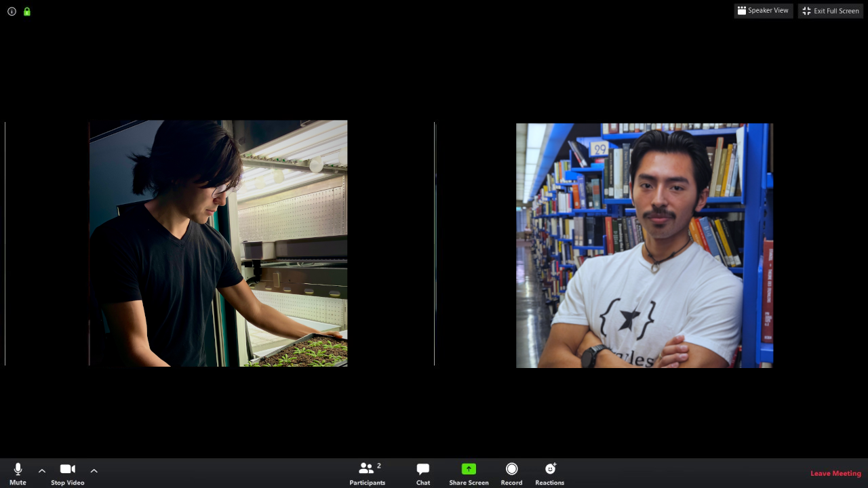Select the Exit Full Screen text label

[x=836, y=11]
